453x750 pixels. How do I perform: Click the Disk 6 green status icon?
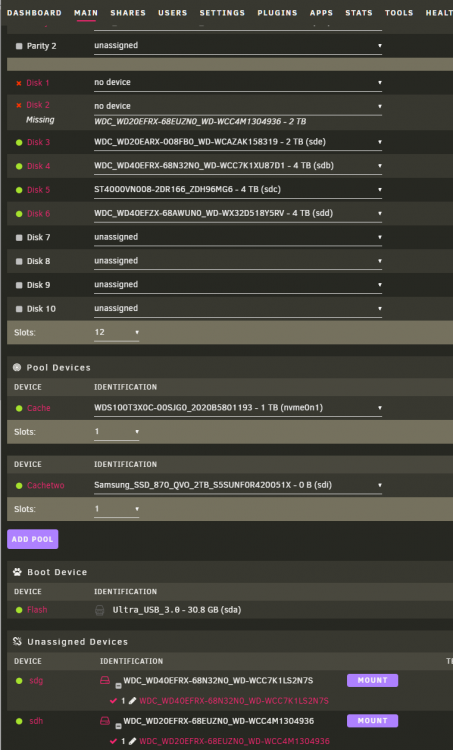pyautogui.click(x=19, y=214)
